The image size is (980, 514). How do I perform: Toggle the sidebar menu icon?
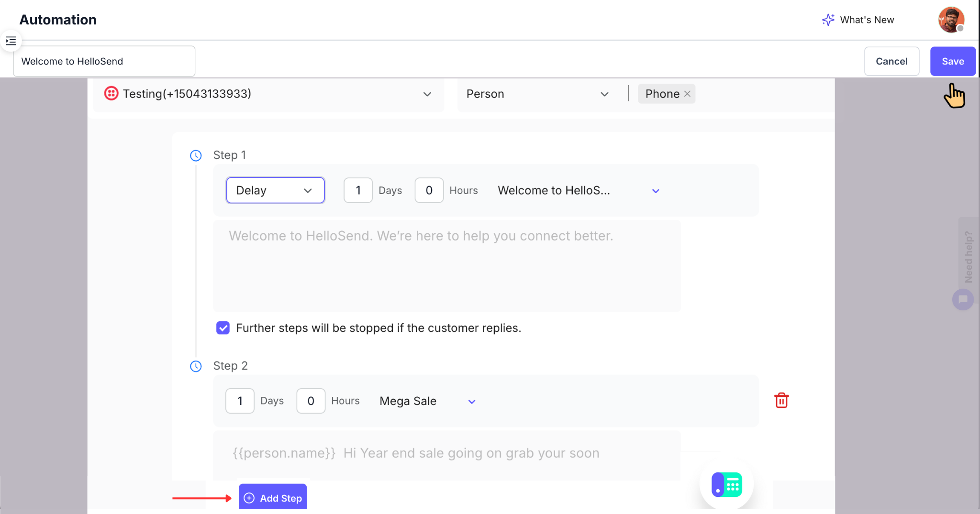11,41
